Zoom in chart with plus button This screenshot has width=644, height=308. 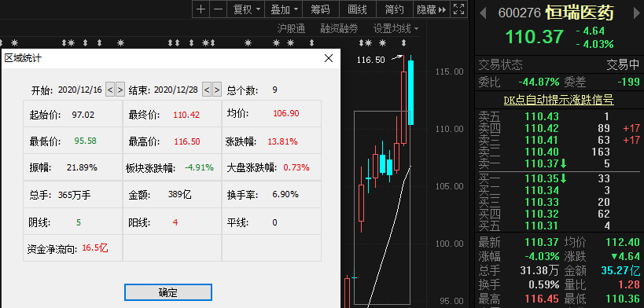[201, 9]
